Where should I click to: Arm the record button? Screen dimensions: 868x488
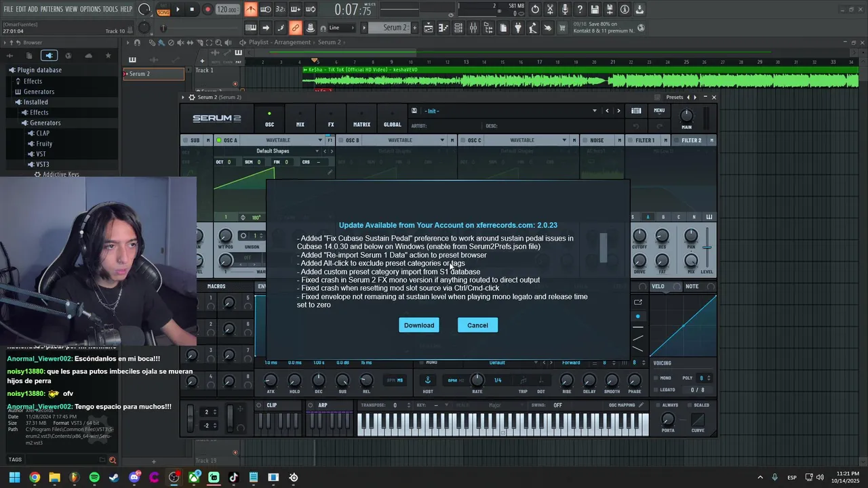[x=208, y=9]
